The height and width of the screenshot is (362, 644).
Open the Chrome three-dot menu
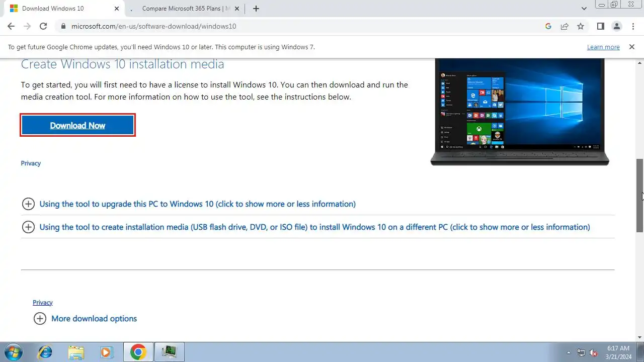[633, 26]
